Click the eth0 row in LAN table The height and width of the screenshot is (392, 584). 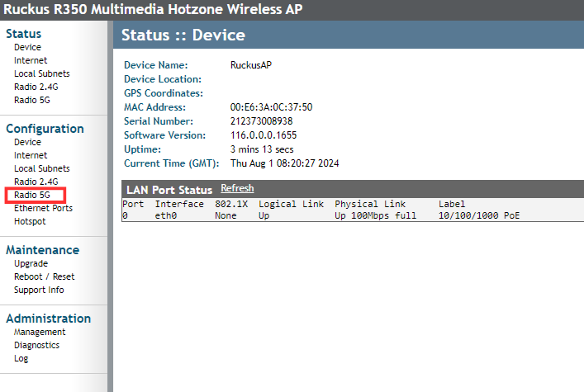(x=168, y=215)
